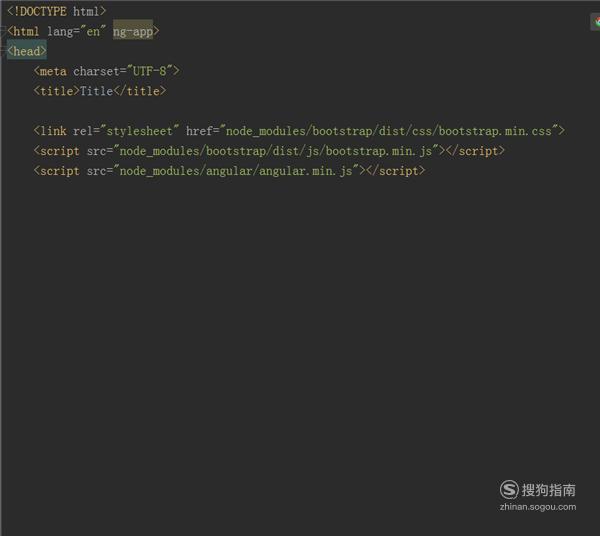Collapse the head tag fold marker
Screen dimensions: 600x536
coord(3,51)
